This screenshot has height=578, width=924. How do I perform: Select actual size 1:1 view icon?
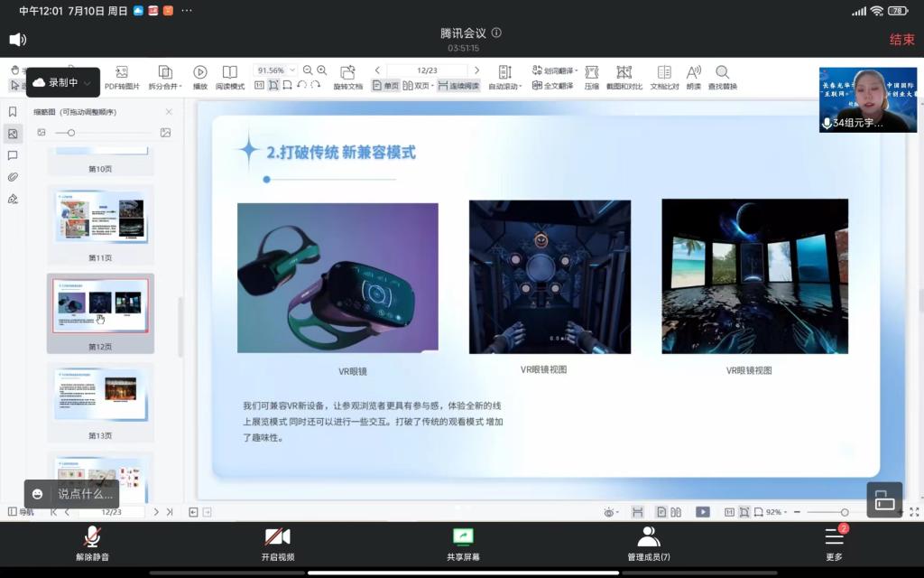pos(259,85)
